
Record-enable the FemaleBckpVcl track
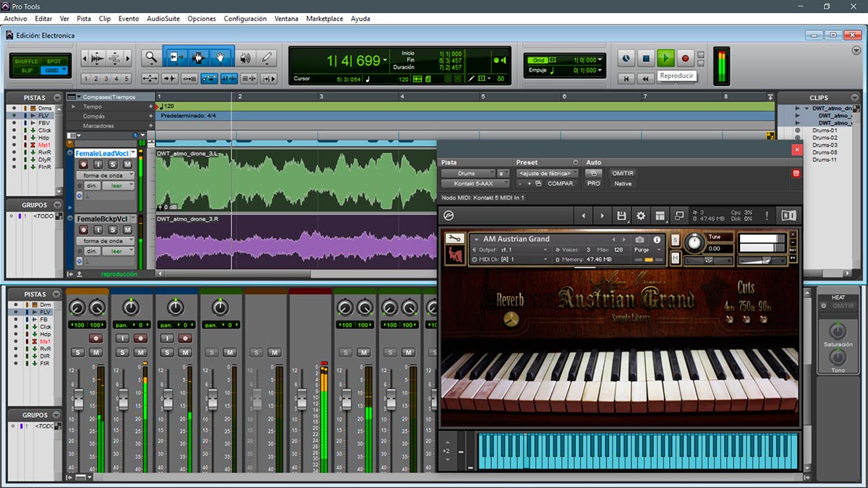83,230
